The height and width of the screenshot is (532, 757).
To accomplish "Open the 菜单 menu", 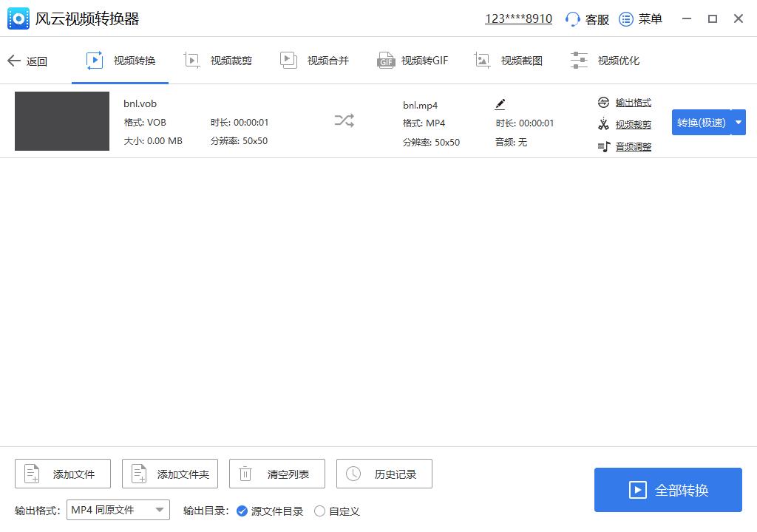I will coord(640,18).
